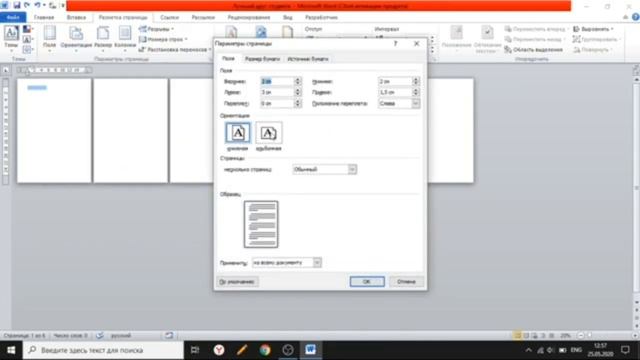
Task: Click the русский language indicator in status bar
Action: tap(121, 336)
